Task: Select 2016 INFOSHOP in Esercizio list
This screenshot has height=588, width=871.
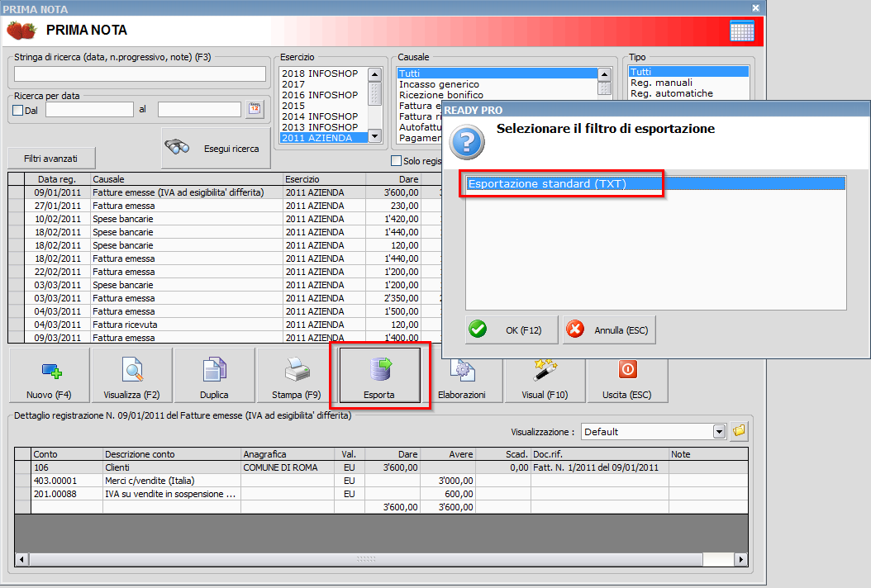Action: [x=324, y=95]
